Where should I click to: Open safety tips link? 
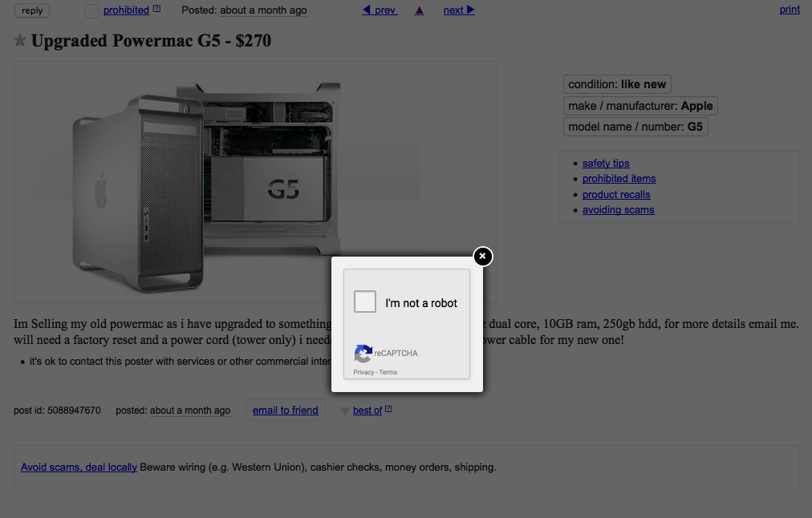tap(606, 163)
